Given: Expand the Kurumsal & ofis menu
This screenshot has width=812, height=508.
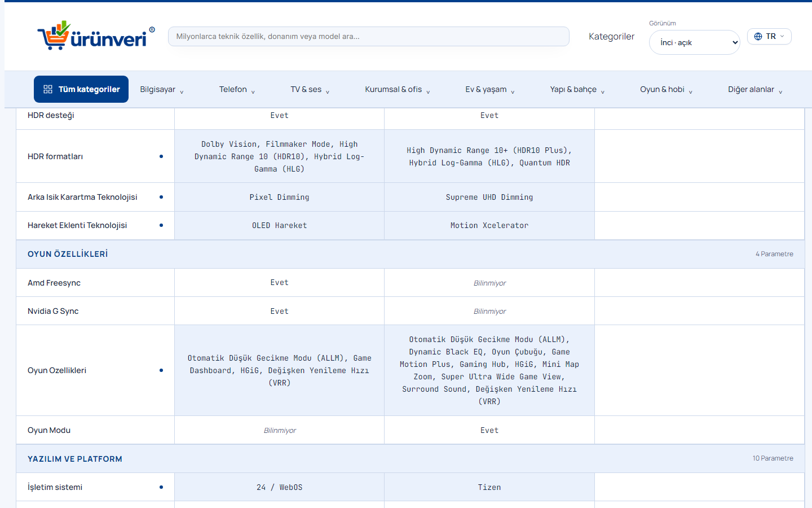Looking at the screenshot, I should click(x=398, y=89).
